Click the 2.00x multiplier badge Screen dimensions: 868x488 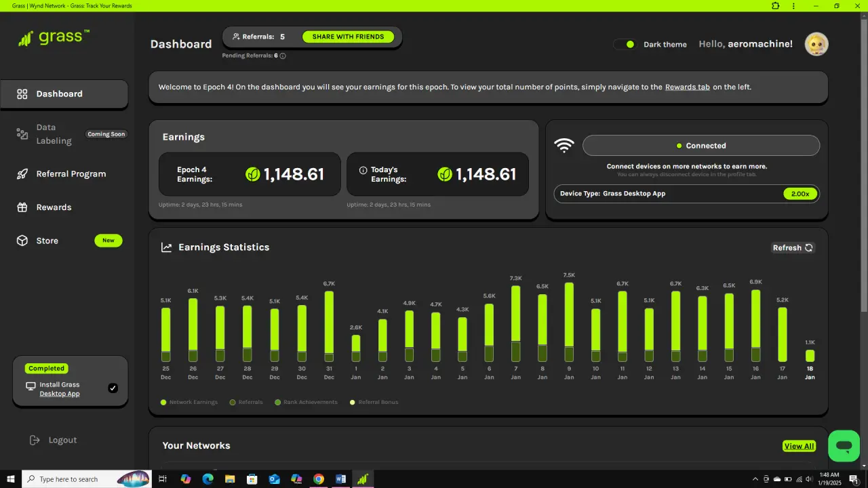coord(800,194)
